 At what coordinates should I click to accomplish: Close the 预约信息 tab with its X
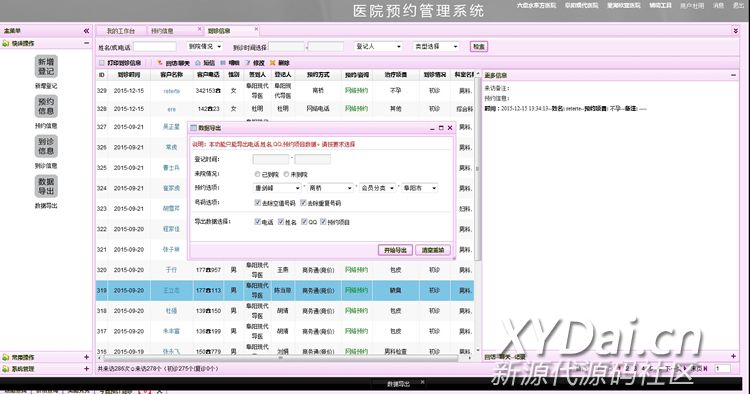pyautogui.click(x=199, y=29)
